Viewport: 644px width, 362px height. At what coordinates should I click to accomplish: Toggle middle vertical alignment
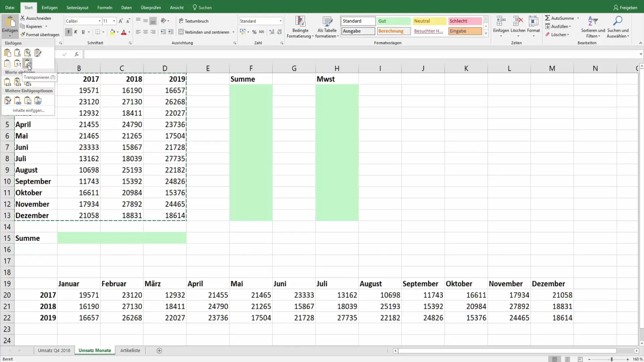(146, 21)
